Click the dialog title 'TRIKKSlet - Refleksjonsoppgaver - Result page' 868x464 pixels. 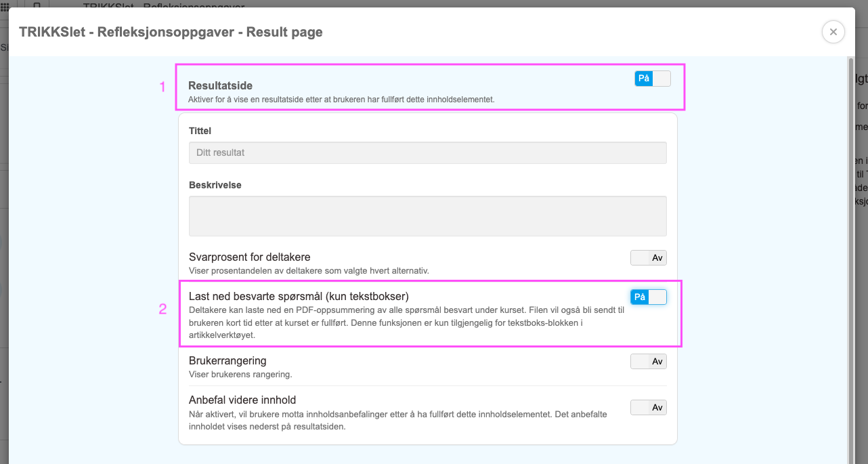coord(171,32)
